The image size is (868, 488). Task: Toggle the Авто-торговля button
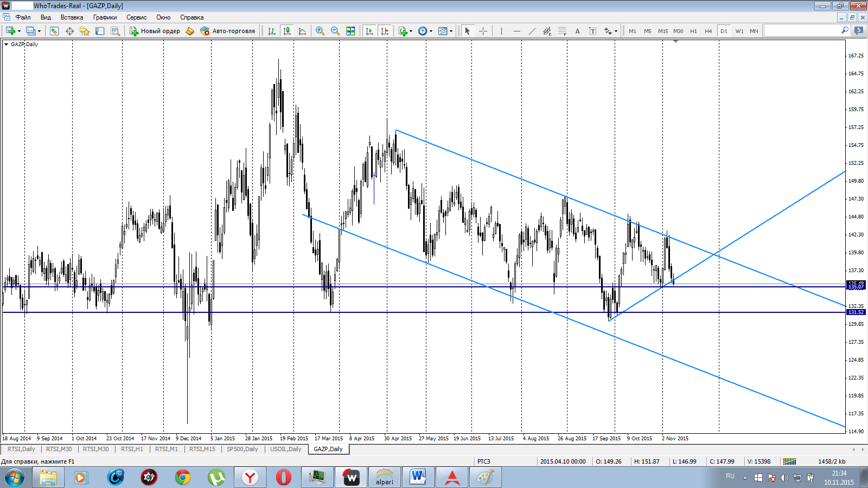227,31
